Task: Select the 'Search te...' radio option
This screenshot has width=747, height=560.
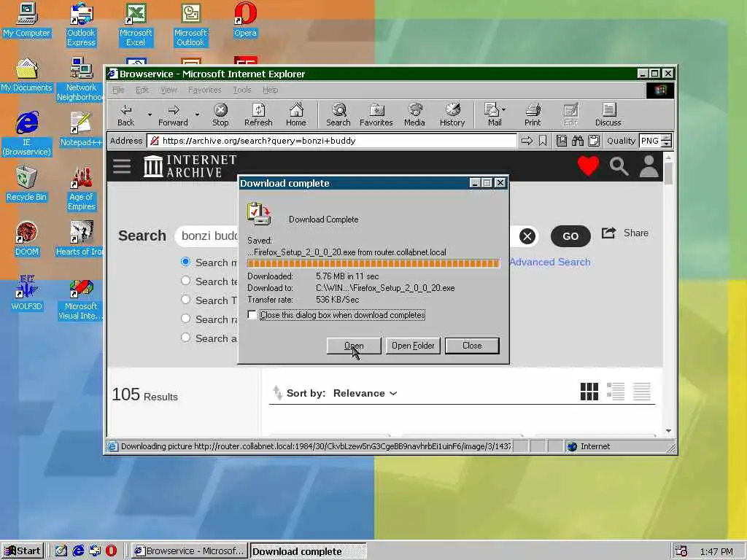Action: pos(186,281)
